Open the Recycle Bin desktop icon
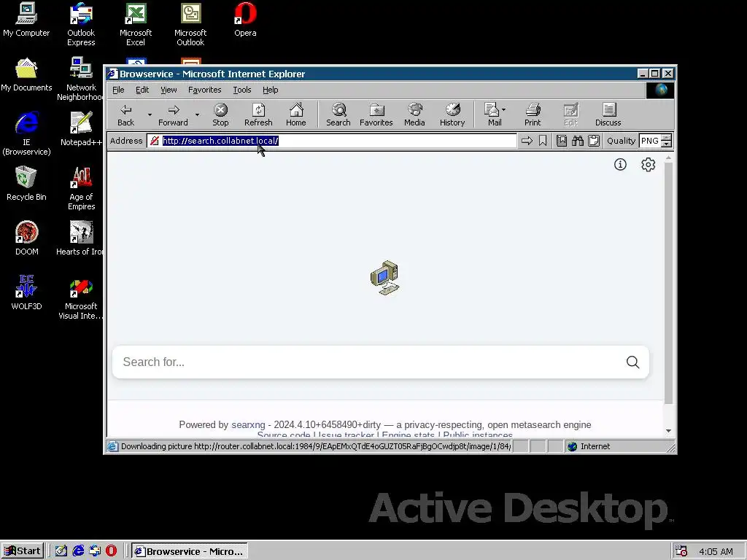747x560 pixels. [x=26, y=183]
